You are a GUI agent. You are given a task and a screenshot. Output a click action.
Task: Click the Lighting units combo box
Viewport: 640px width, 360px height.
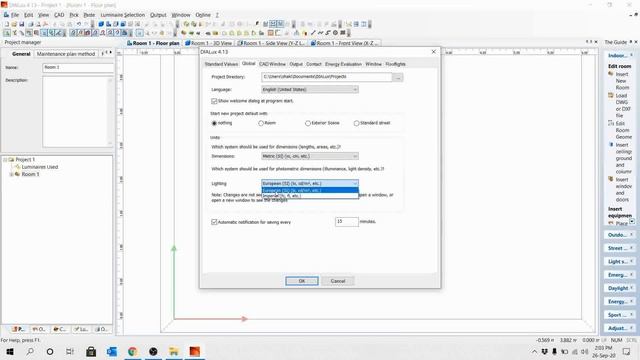(x=310, y=183)
